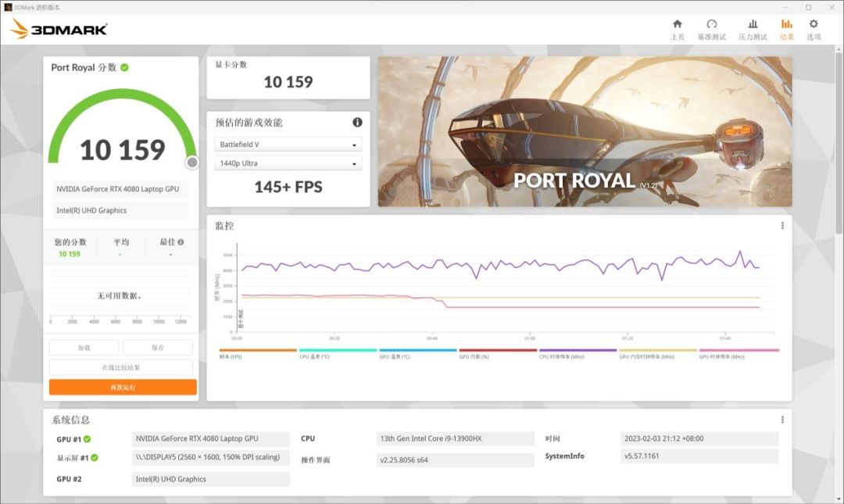Screen dimensions: 844x504
Task: Click the 13th Gen Intel Core i9-13900HX field
Action: (456, 438)
